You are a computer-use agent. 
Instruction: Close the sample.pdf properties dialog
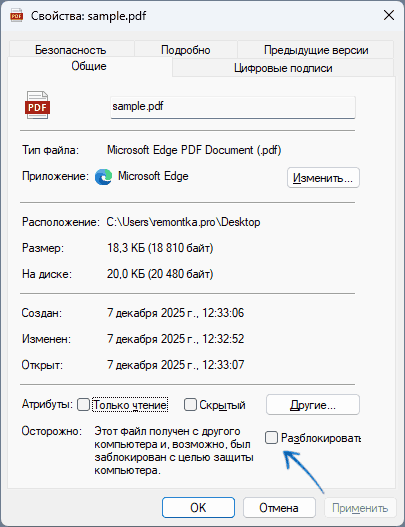389,15
